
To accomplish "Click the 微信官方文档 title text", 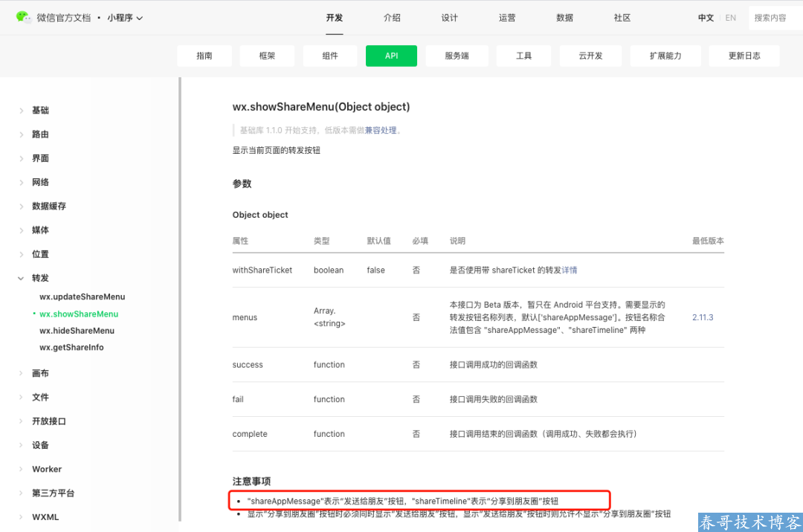I will coord(63,18).
